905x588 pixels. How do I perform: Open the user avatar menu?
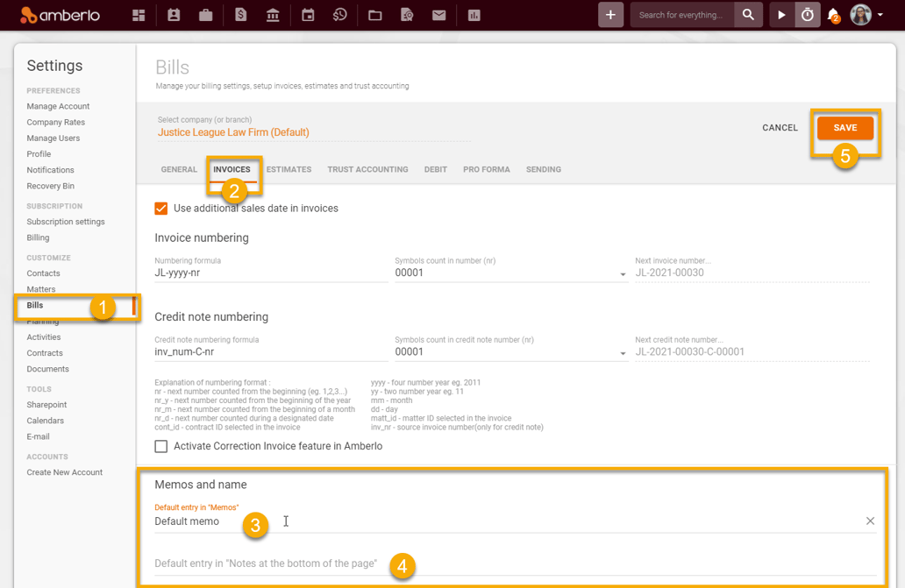860,15
